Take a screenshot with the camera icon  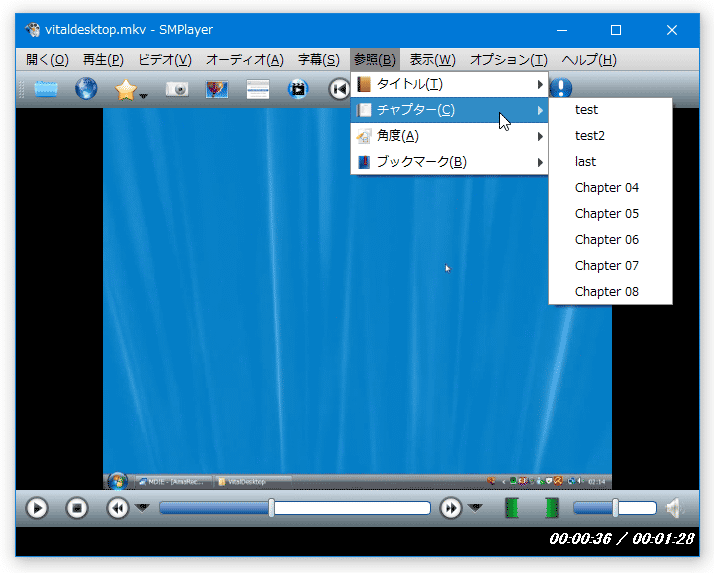177,89
